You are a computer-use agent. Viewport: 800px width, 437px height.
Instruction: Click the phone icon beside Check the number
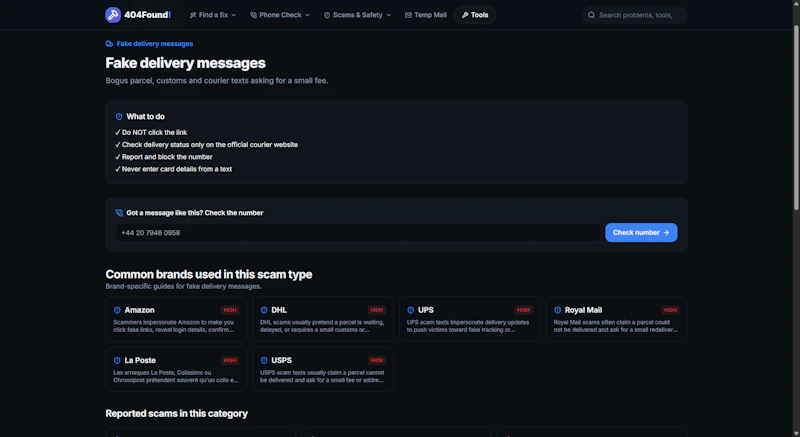pyautogui.click(x=119, y=213)
